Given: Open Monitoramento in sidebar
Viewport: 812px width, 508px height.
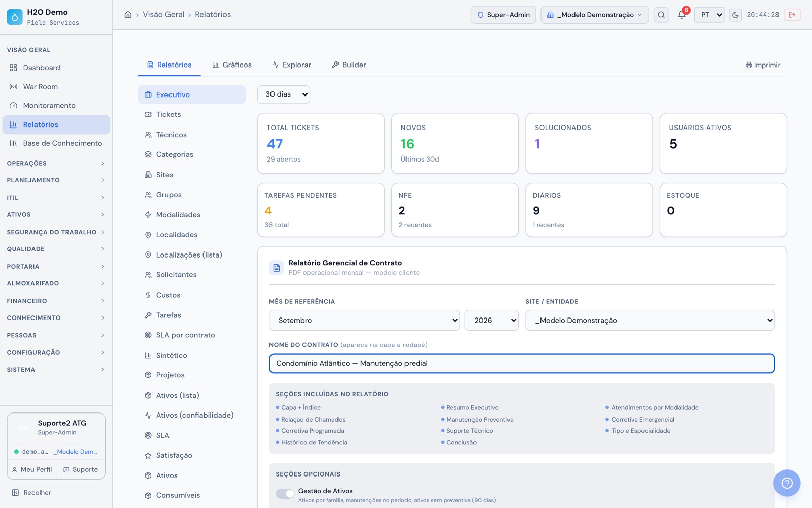Looking at the screenshot, I should 56,106.
